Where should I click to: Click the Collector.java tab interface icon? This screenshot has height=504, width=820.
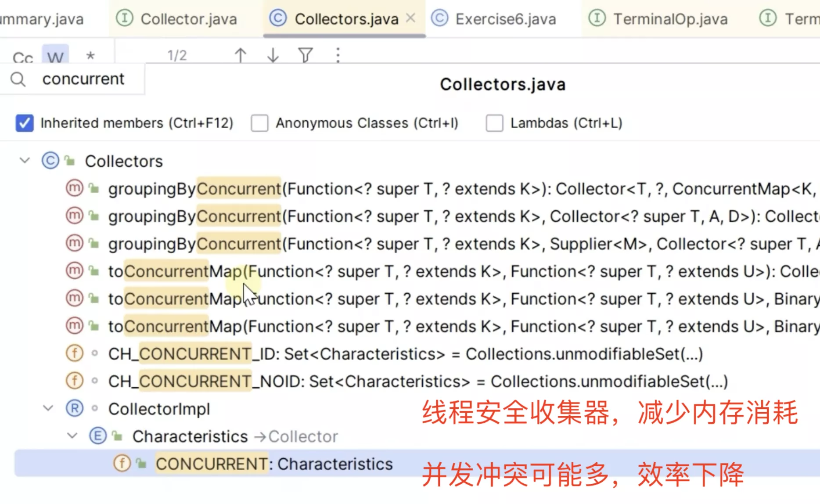124,18
